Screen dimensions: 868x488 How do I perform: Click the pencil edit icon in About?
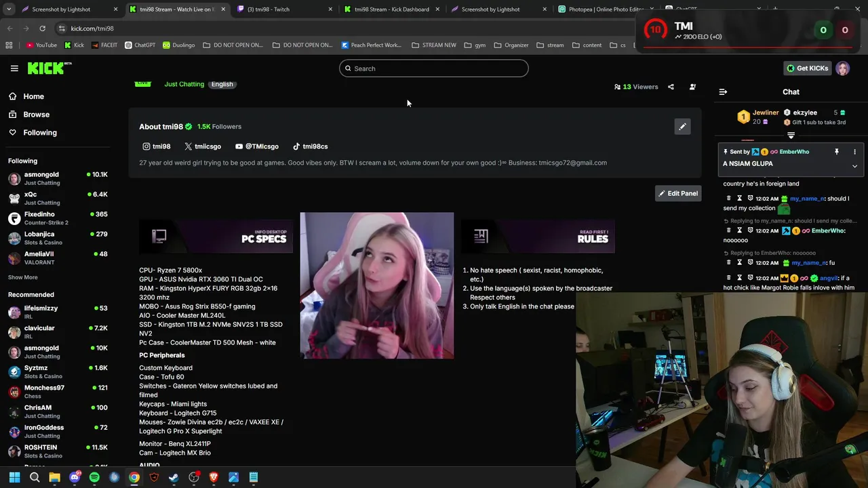pos(682,127)
